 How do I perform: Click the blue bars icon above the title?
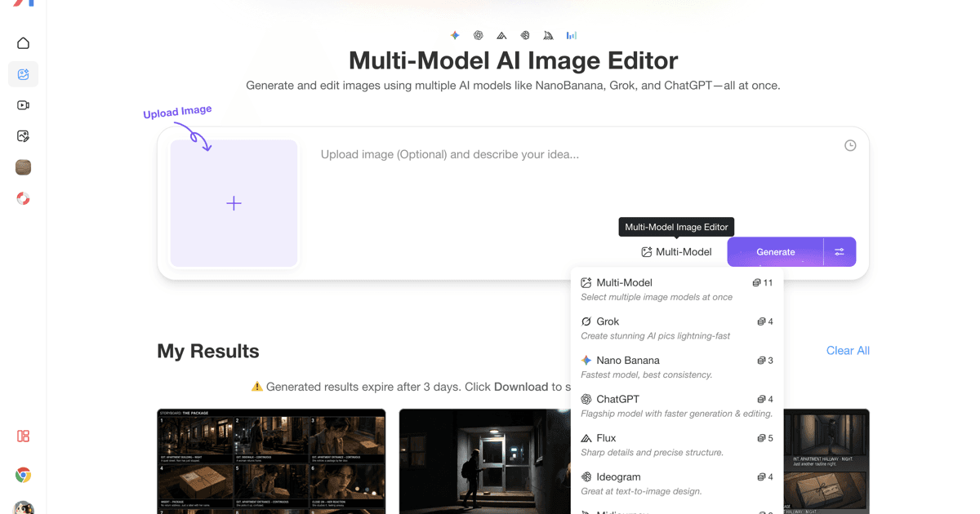point(572,35)
